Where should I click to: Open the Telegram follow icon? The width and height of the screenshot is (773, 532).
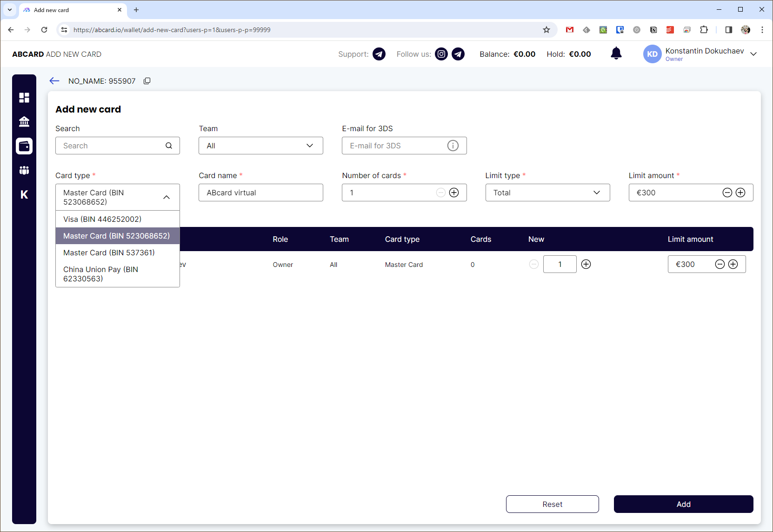pyautogui.click(x=458, y=54)
